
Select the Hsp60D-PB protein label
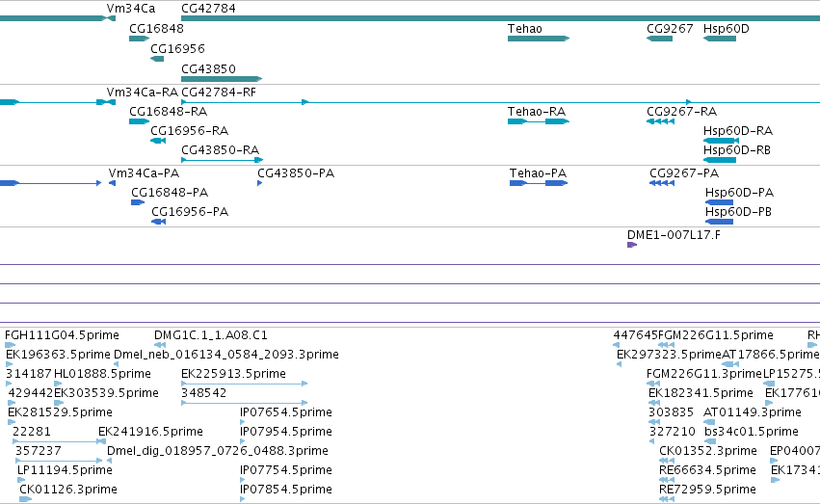pyautogui.click(x=738, y=212)
